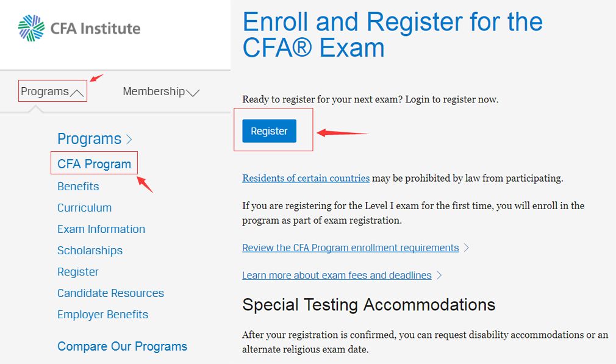Open the Curriculum link
This screenshot has width=616, height=364.
[84, 208]
